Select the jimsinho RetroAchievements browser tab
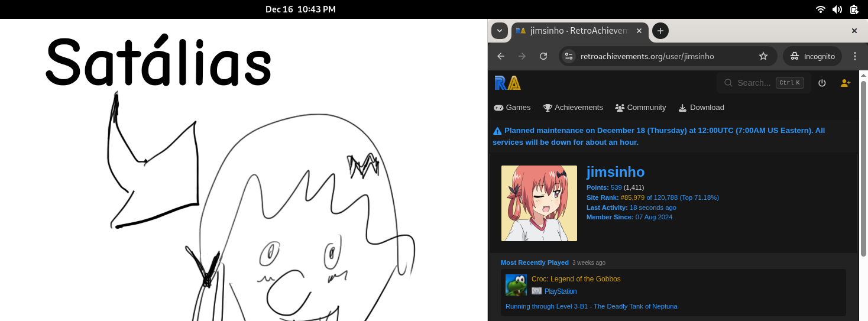868x321 pixels. (x=579, y=31)
